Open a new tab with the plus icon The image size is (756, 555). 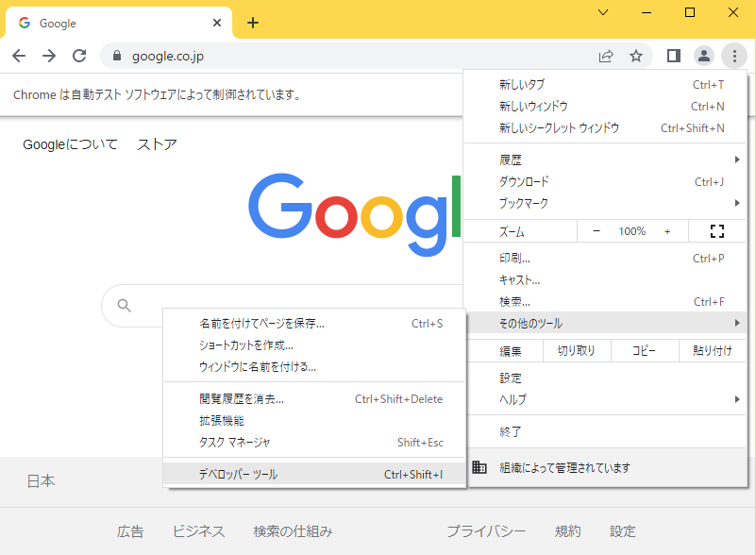click(252, 22)
